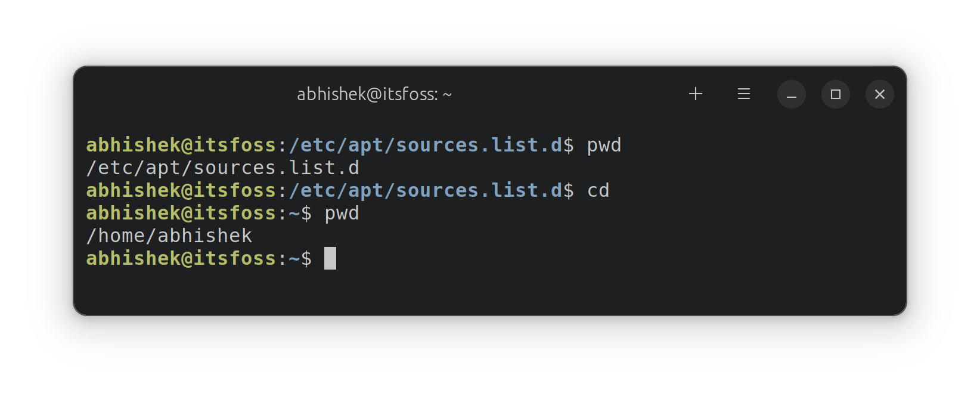Open the hamburger main menu
980x396 pixels.
(x=743, y=94)
